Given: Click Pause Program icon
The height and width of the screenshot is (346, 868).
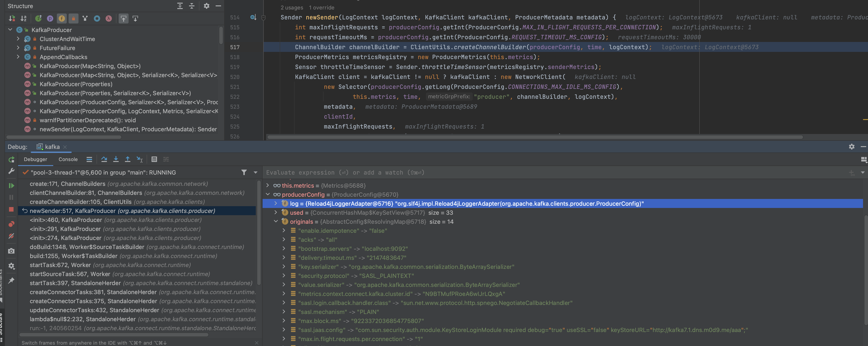Looking at the screenshot, I should click(x=12, y=197).
